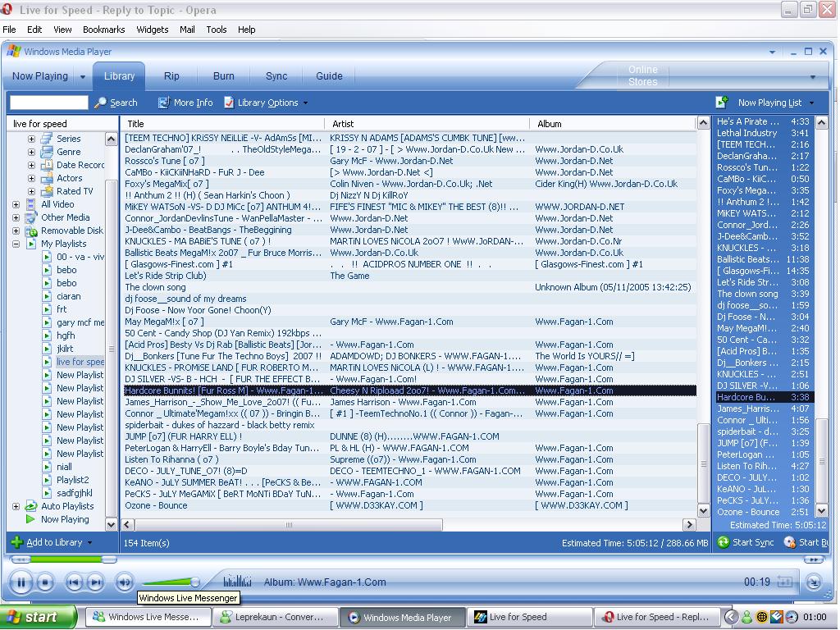840x630 pixels.
Task: Click the Now Playing List pane icon
Action: point(722,102)
